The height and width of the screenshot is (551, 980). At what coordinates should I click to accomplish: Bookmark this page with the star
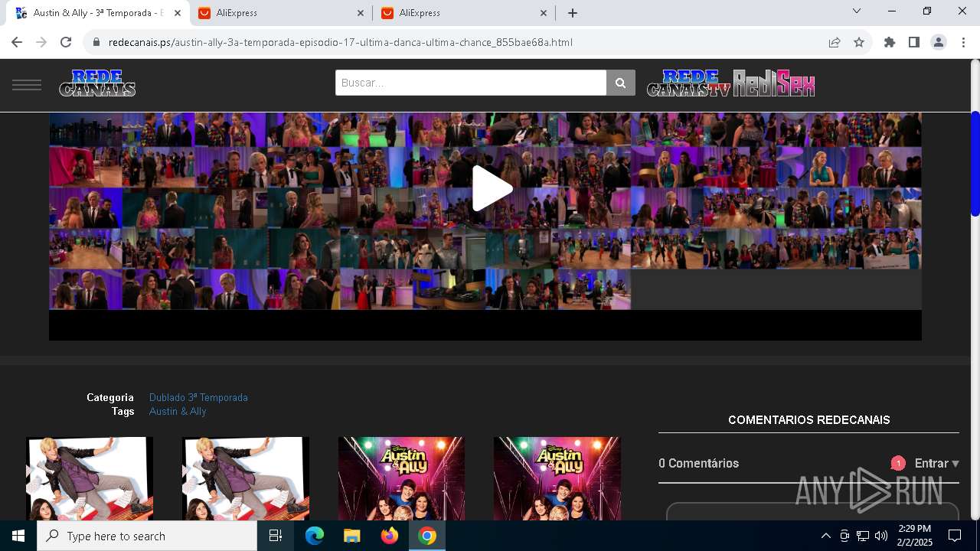click(859, 42)
